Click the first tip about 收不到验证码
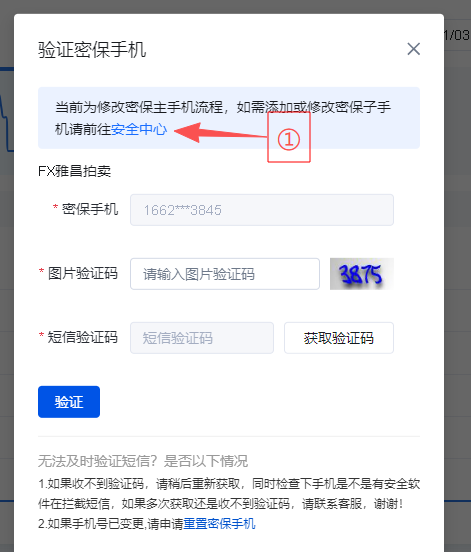471x552 pixels. pyautogui.click(x=229, y=494)
